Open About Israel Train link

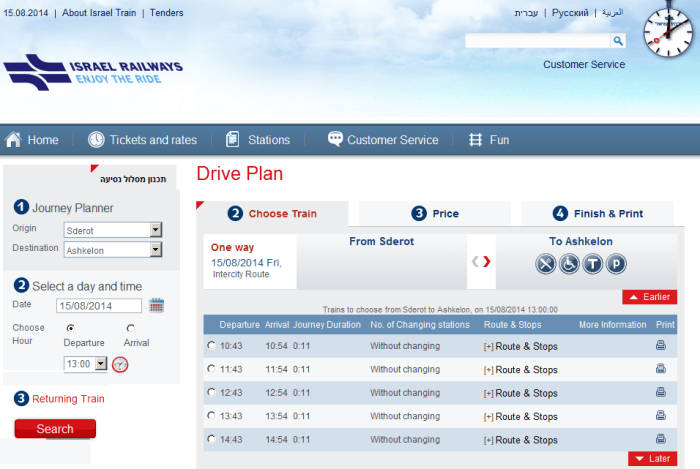pyautogui.click(x=99, y=13)
